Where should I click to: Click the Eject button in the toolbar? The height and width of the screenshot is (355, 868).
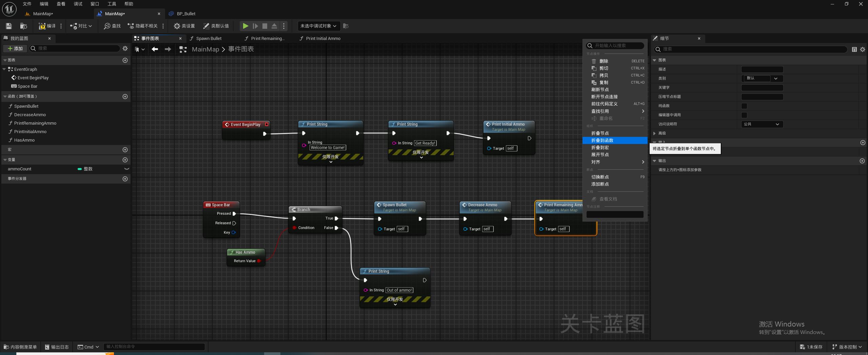(x=274, y=26)
